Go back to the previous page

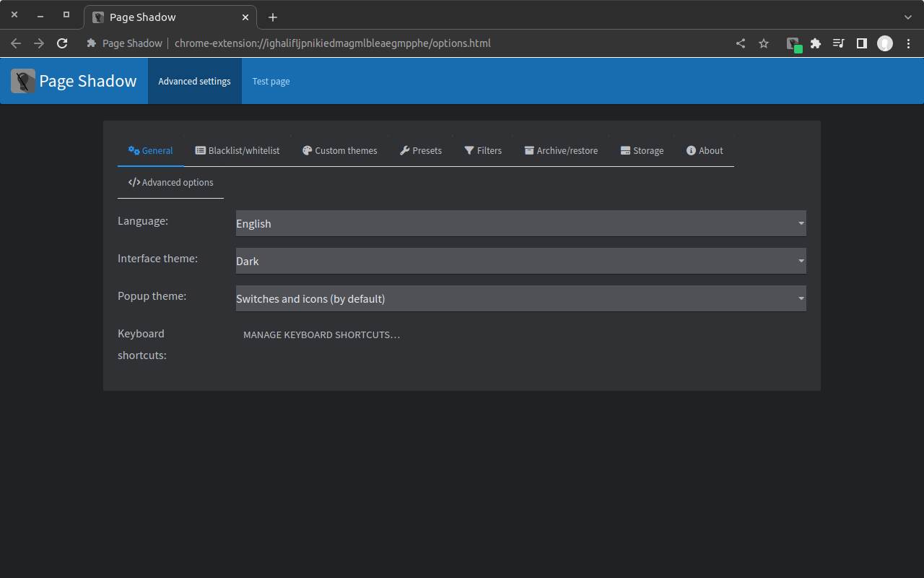coord(16,43)
